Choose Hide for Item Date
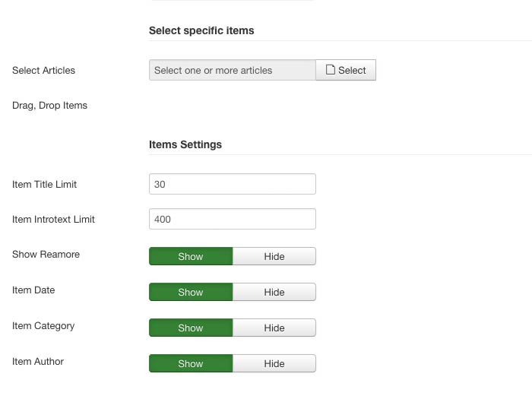This screenshot has width=532, height=399. (274, 292)
